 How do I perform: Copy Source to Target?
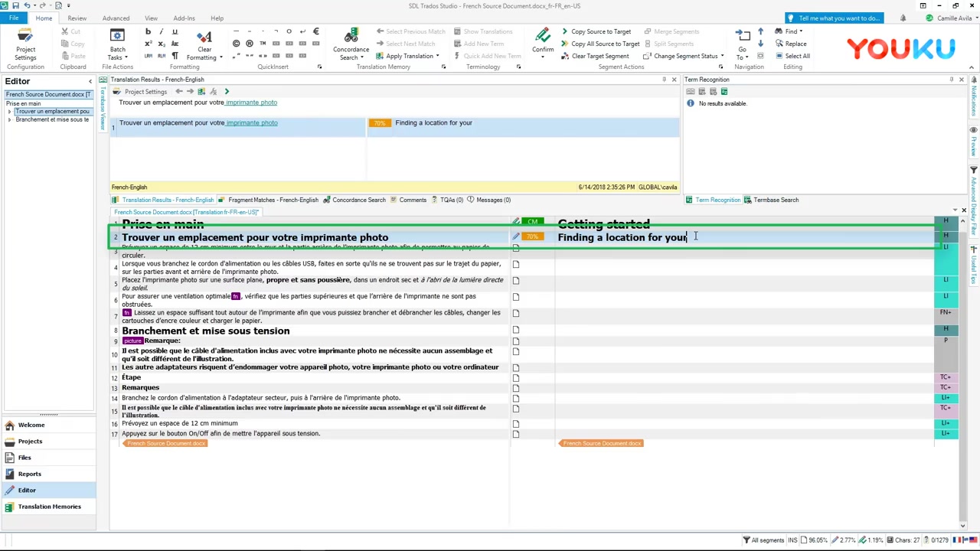[601, 31]
